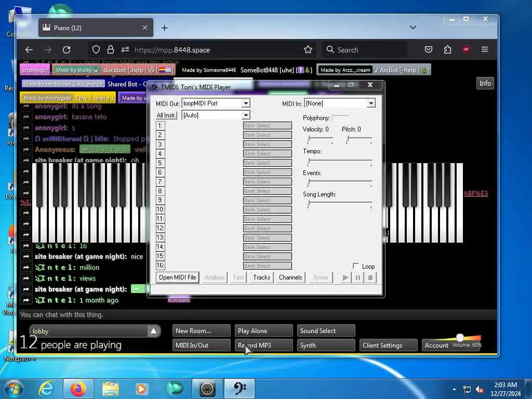Click reply arrow beside 'million' message

pos(26,268)
